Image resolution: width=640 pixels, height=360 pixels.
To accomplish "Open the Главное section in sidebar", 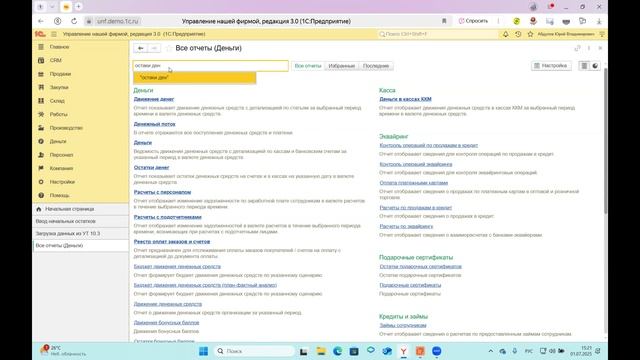I will coord(59,47).
